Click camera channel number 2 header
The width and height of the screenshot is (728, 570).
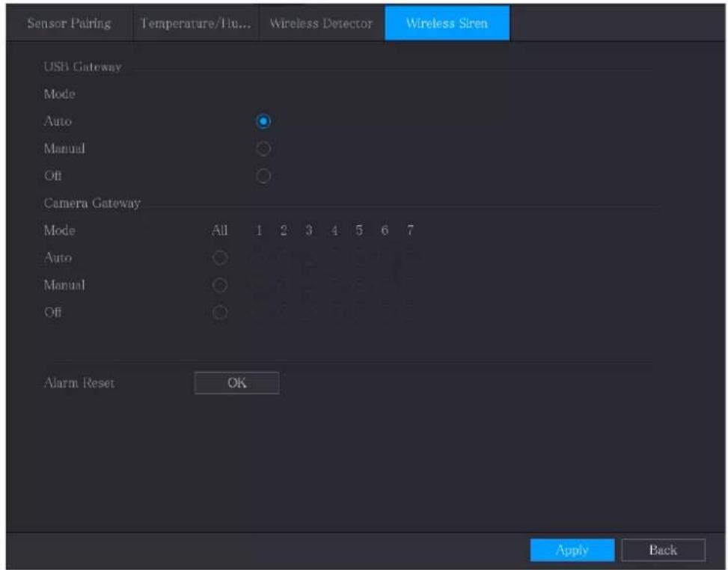pos(284,230)
